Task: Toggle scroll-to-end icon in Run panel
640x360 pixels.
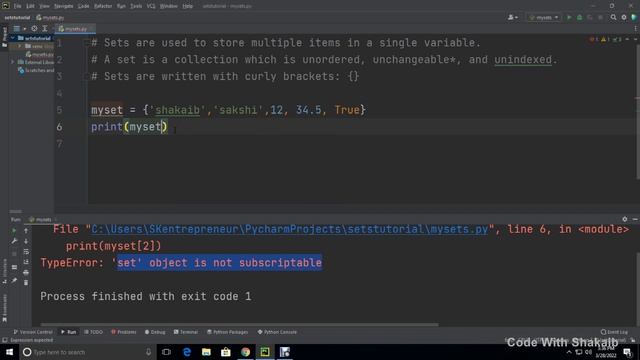Action: coord(26,262)
